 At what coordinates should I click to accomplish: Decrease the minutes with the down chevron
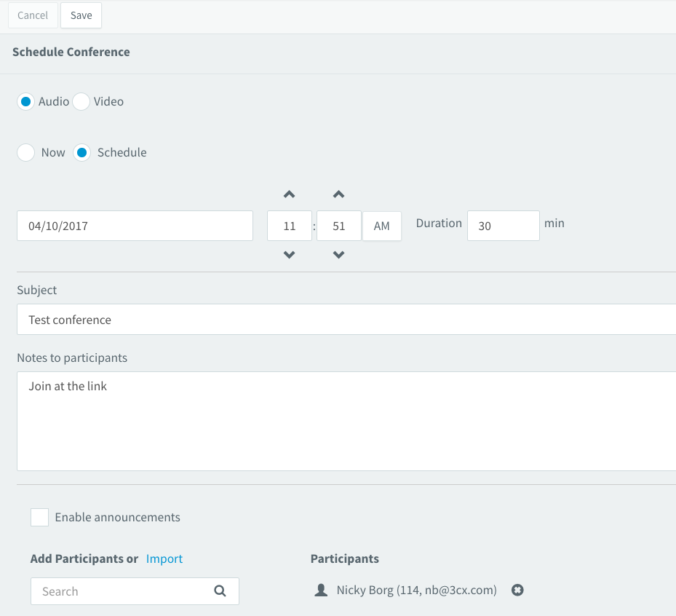tap(339, 255)
